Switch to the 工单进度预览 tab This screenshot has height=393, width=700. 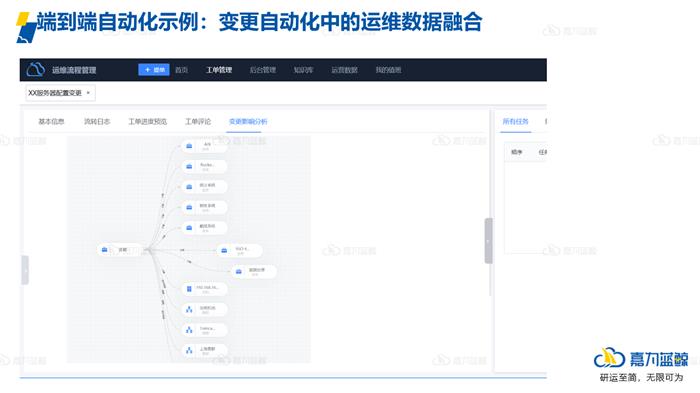(x=148, y=121)
